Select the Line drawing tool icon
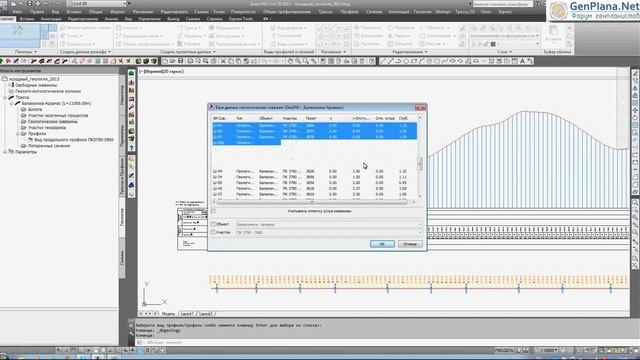Screen dimensions: 640x360 pos(382,61)
